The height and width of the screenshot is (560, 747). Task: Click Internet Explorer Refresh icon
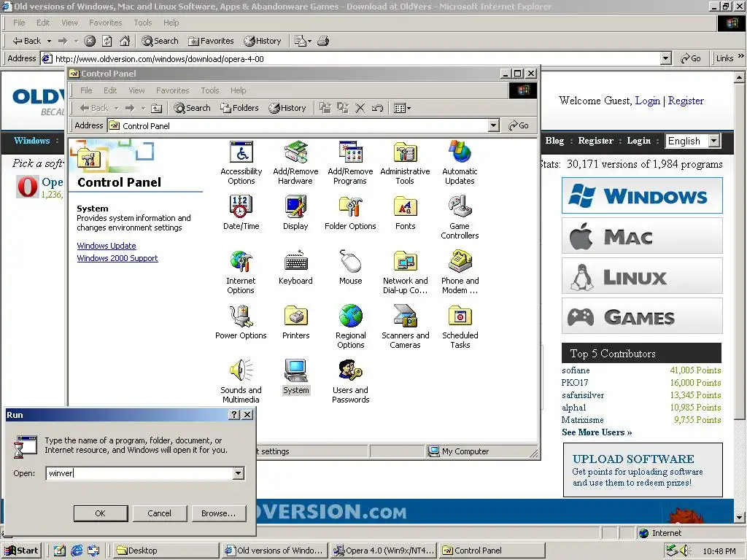tap(107, 41)
